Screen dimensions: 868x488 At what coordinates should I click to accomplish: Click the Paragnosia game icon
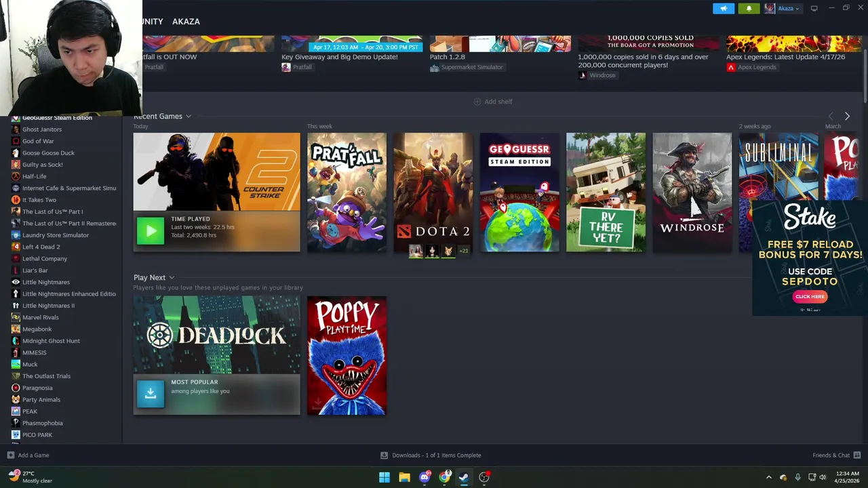pyautogui.click(x=16, y=388)
